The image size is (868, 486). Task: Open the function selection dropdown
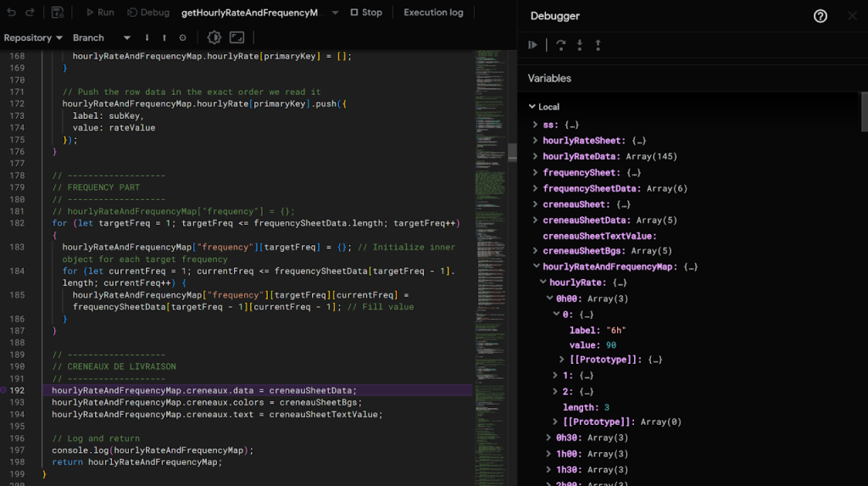coord(335,13)
